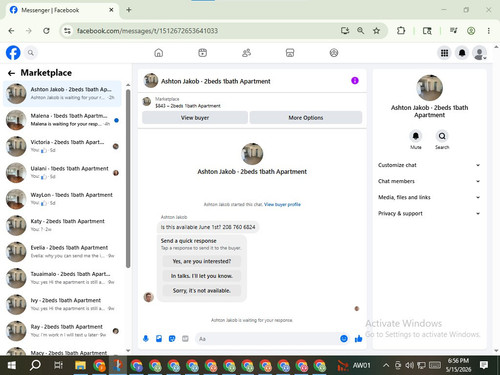Expand Customize chat section

pyautogui.click(x=429, y=165)
